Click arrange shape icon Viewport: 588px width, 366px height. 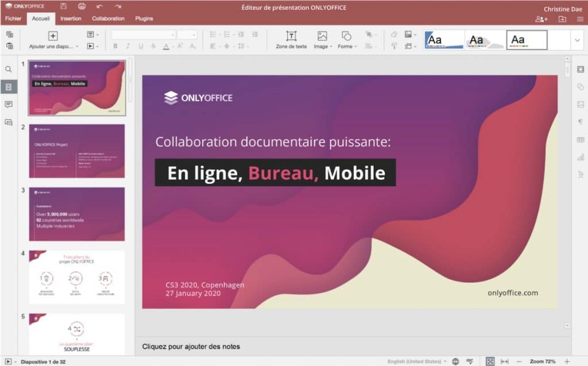(370, 34)
